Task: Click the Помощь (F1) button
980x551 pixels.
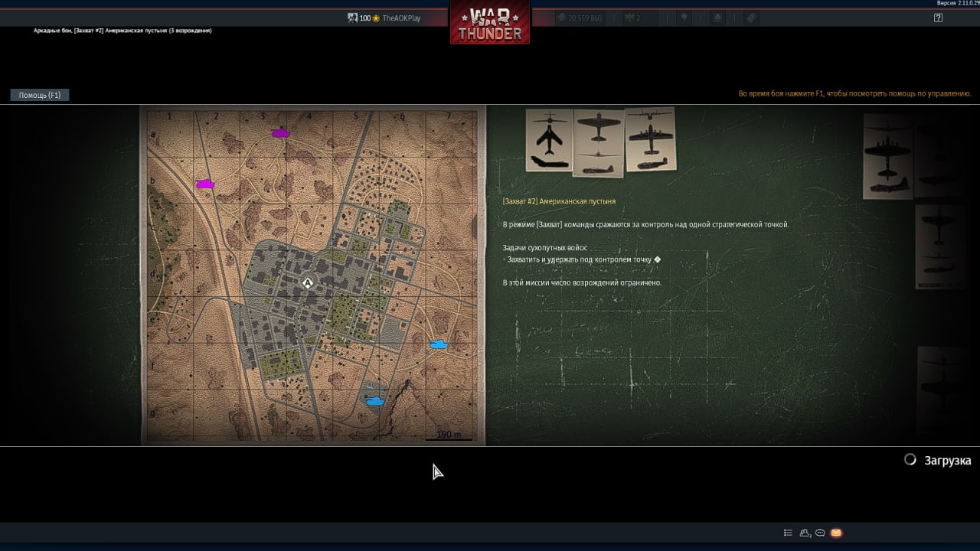Action: click(x=40, y=95)
